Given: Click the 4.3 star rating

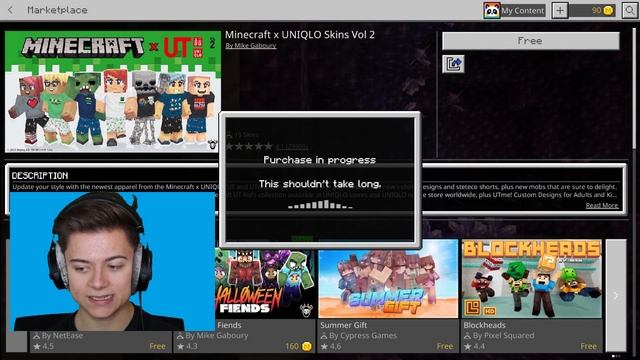Looking at the screenshot, I should 187,347.
